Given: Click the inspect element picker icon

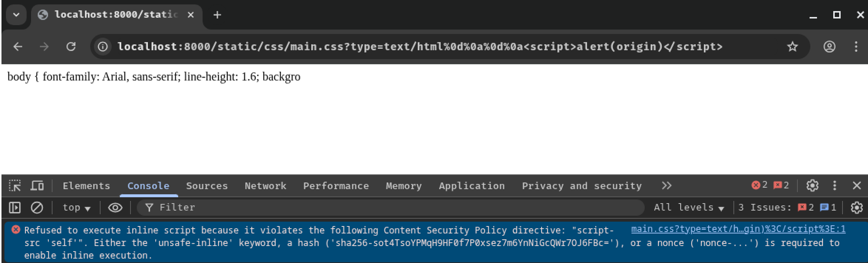Looking at the screenshot, I should click(15, 185).
